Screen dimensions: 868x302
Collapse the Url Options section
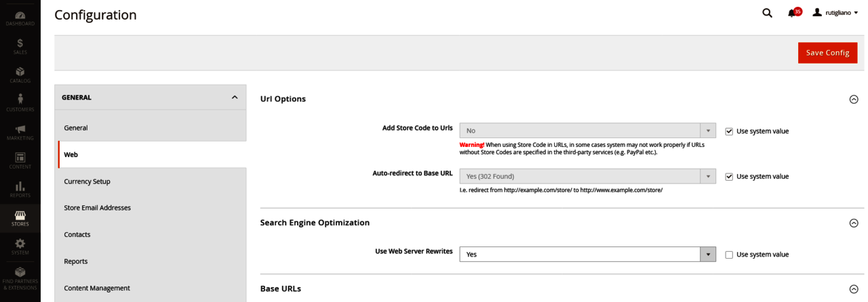(x=853, y=100)
